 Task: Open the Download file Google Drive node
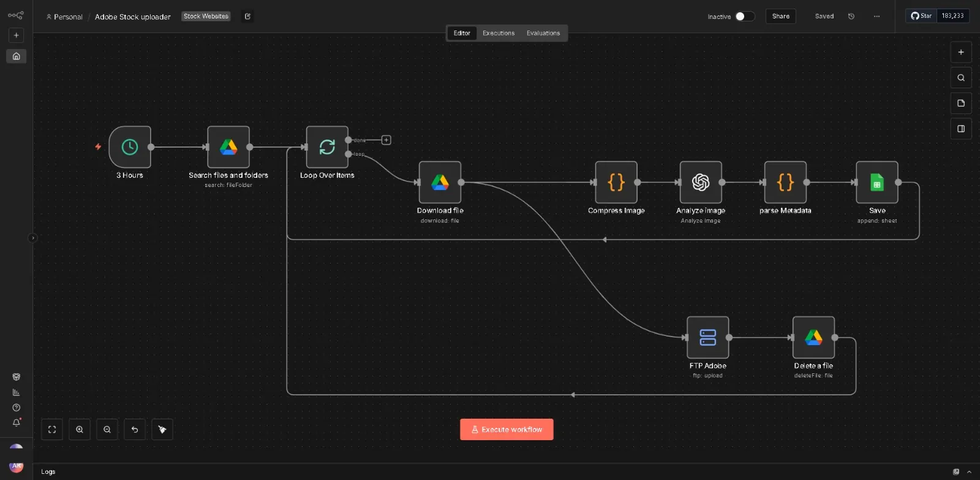coord(440,182)
